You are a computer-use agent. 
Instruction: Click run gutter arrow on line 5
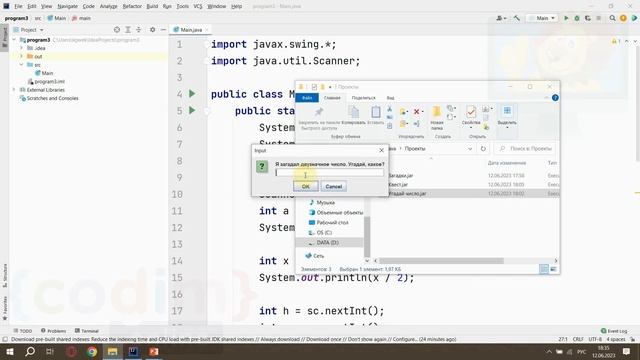(x=192, y=110)
